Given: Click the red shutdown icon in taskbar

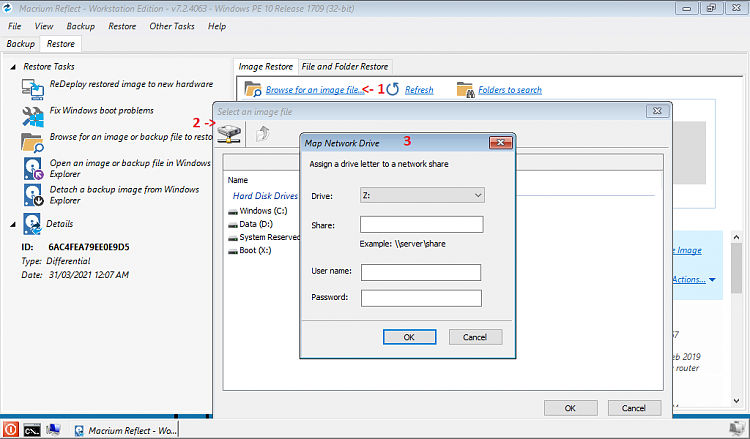Looking at the screenshot, I should click(11, 429).
